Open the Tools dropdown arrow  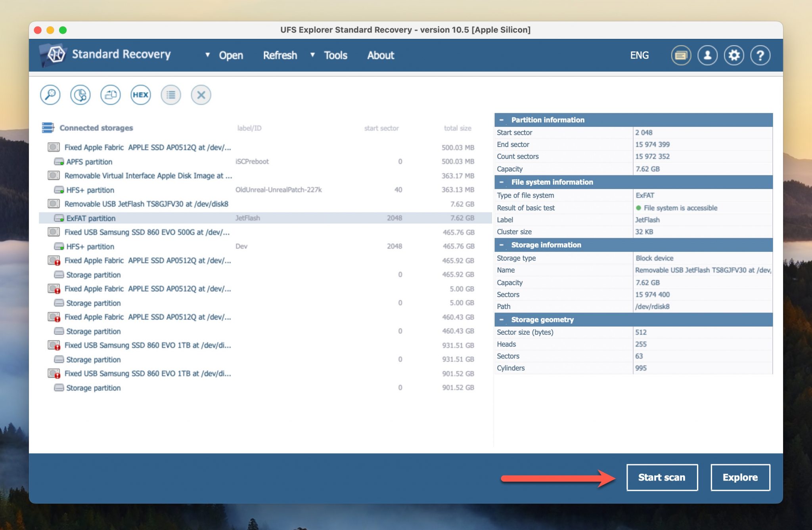tap(313, 55)
